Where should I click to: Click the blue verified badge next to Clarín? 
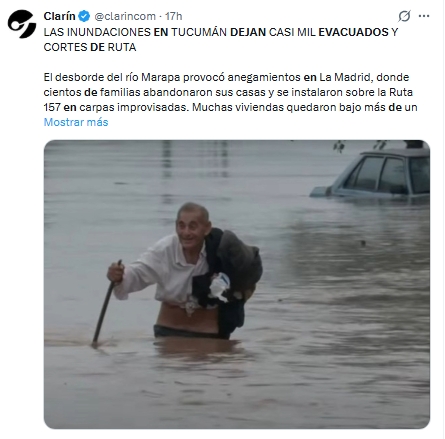click(84, 16)
